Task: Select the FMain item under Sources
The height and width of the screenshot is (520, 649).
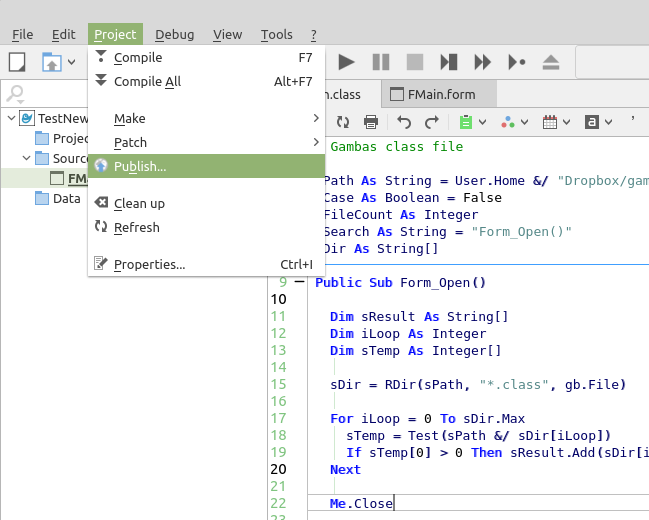Action: 69,178
